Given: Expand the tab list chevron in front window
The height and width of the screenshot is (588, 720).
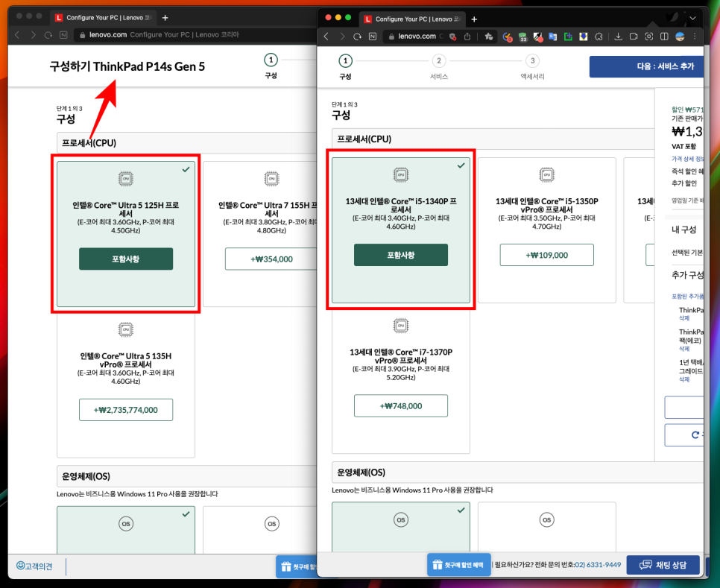Looking at the screenshot, I should click(693, 19).
